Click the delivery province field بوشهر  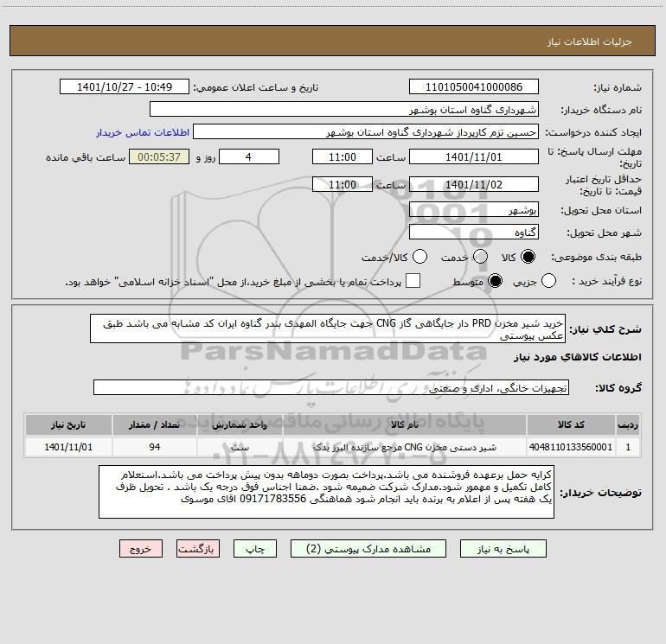[x=474, y=210]
